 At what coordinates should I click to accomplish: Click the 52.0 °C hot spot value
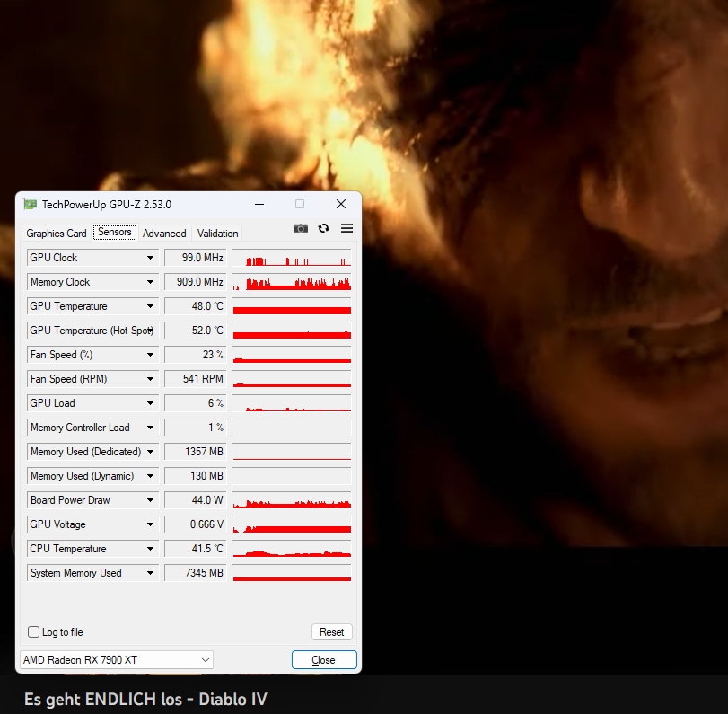pyautogui.click(x=196, y=331)
